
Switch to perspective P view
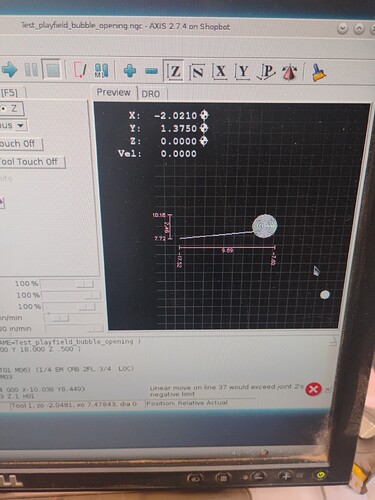point(266,72)
